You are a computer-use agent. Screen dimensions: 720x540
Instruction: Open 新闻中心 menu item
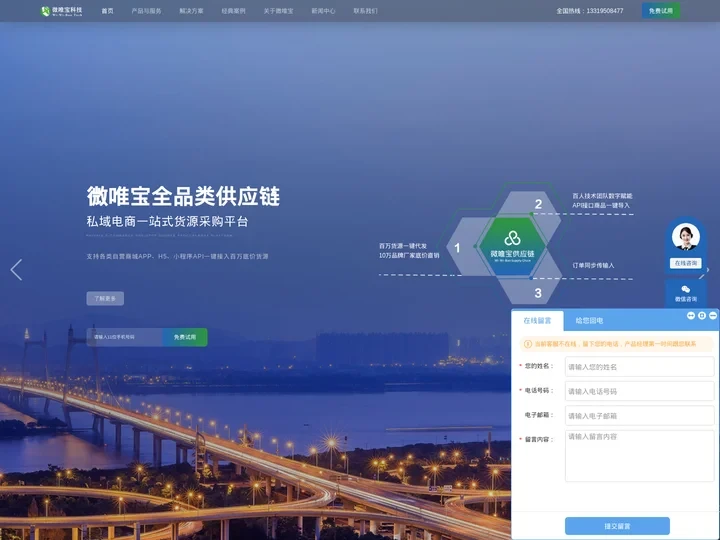[x=323, y=11]
